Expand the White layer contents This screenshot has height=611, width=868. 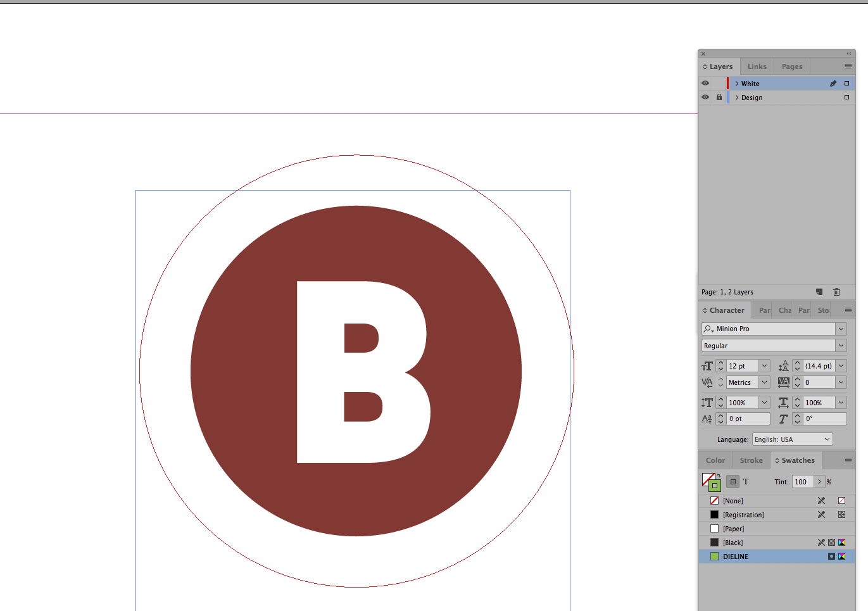pyautogui.click(x=737, y=84)
